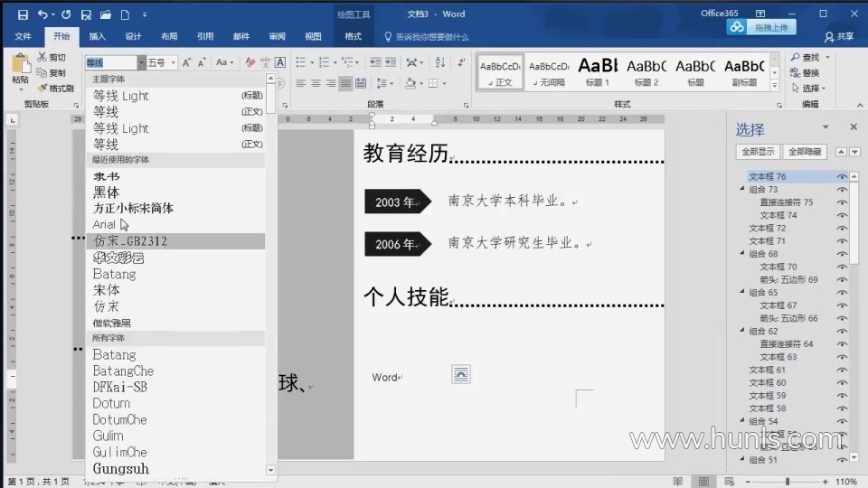Screen dimensions: 868x488
Task: Click the 全部隐藏 button
Action: pos(805,152)
